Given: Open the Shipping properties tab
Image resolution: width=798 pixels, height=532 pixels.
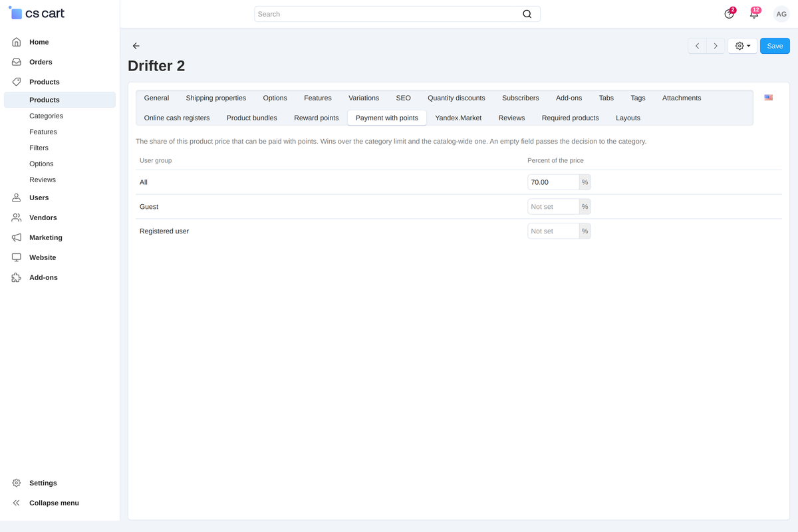Looking at the screenshot, I should click(216, 98).
